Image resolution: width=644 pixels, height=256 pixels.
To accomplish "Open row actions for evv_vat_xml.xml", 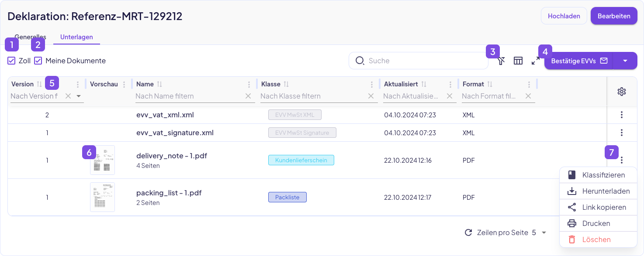I will pyautogui.click(x=622, y=115).
